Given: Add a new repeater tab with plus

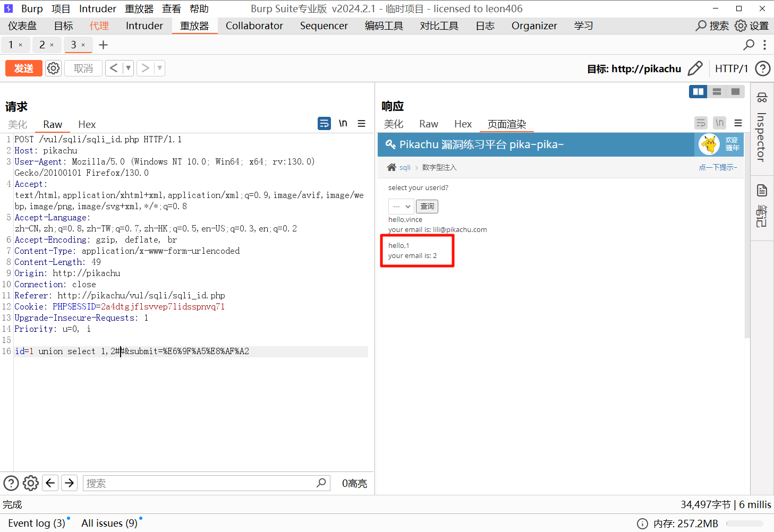Looking at the screenshot, I should (103, 45).
